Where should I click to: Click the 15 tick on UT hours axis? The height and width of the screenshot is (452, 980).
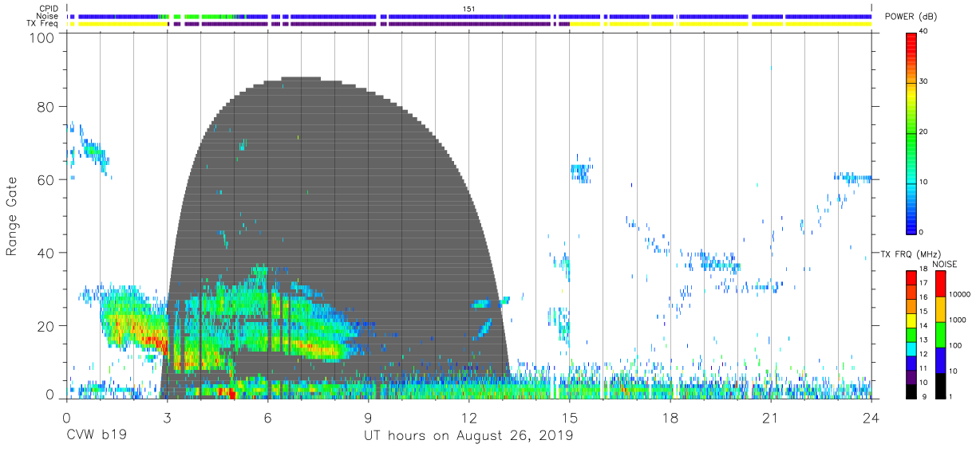[x=570, y=417]
